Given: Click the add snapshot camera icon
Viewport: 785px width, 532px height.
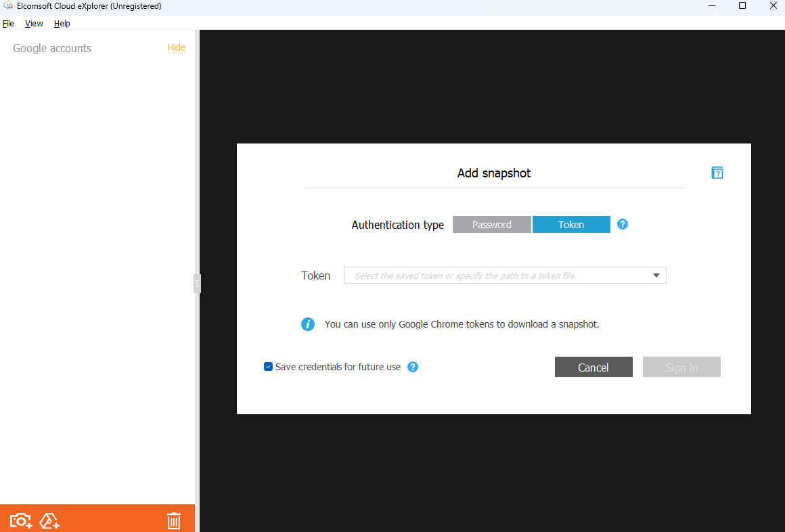Looking at the screenshot, I should point(21,521).
